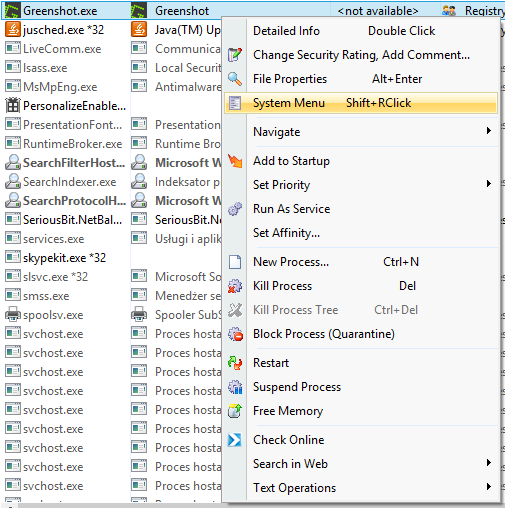505x508 pixels.
Task: Open File Properties menu entry
Action: 361,79
